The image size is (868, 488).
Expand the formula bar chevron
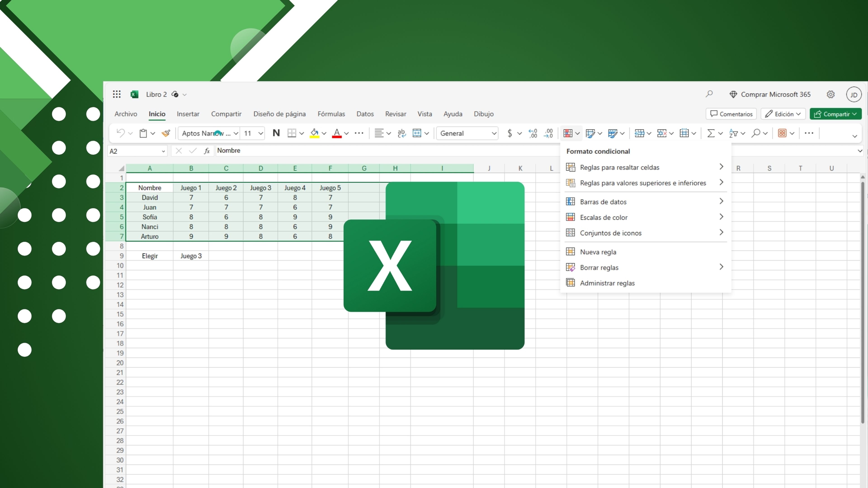coord(860,150)
